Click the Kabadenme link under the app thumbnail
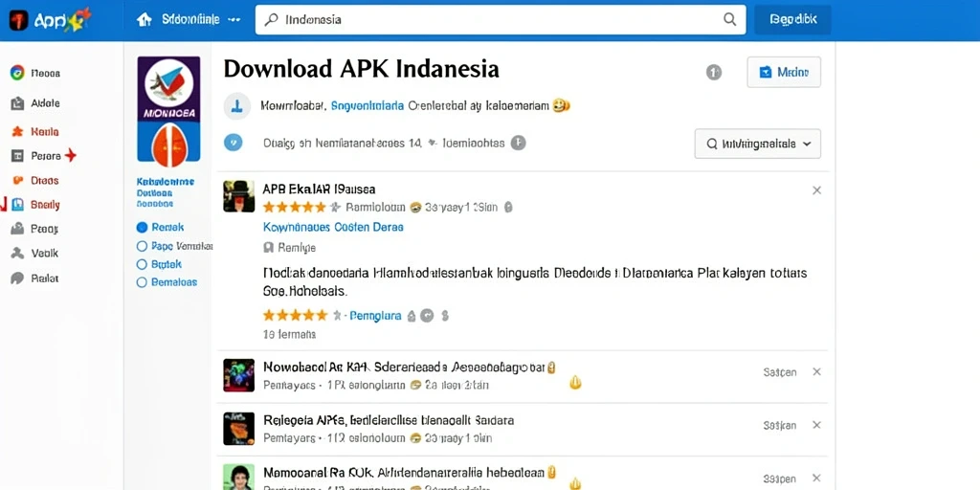980x490 pixels. (165, 181)
